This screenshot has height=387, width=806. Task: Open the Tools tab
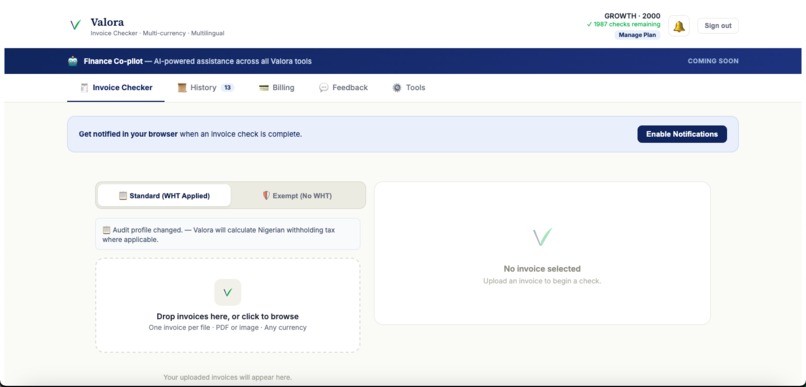409,88
